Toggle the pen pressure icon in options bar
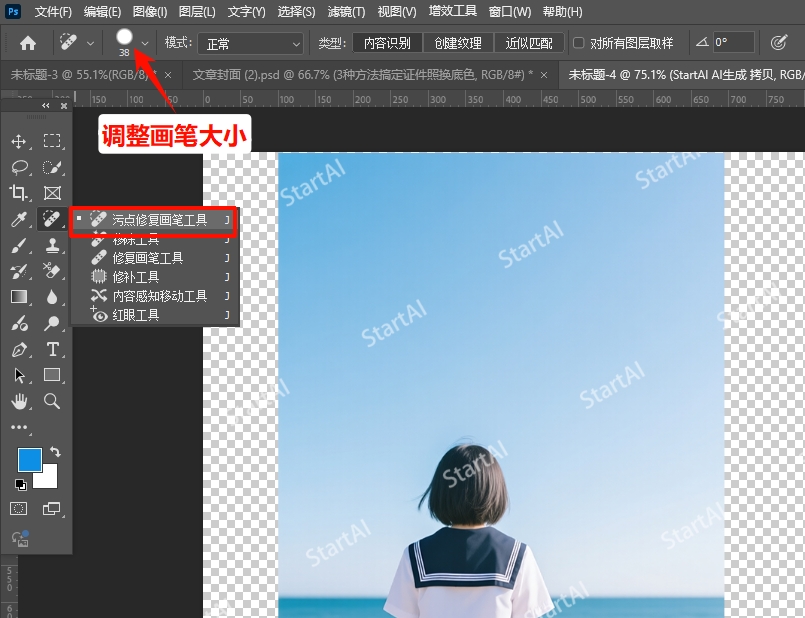Image resolution: width=805 pixels, height=618 pixels. point(779,43)
